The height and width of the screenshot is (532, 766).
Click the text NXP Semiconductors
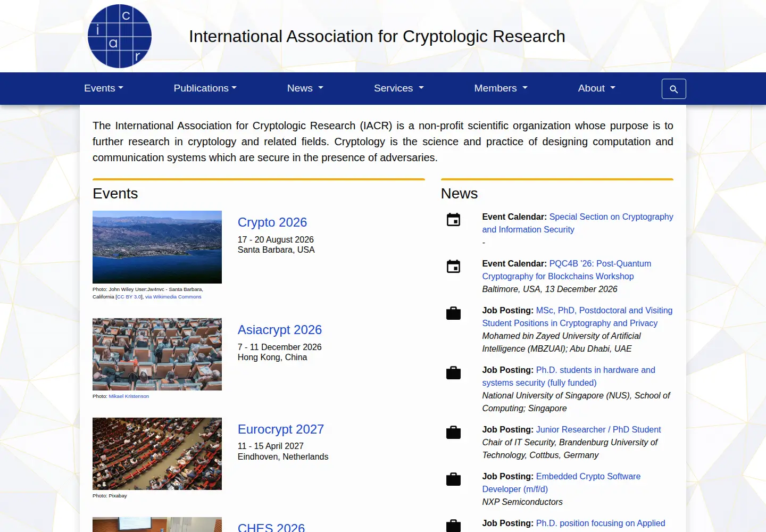522,502
